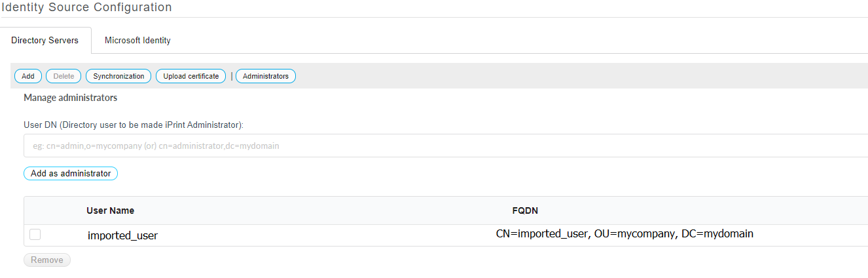This screenshot has width=868, height=278.
Task: Click the Upload certificate button
Action: [x=191, y=76]
